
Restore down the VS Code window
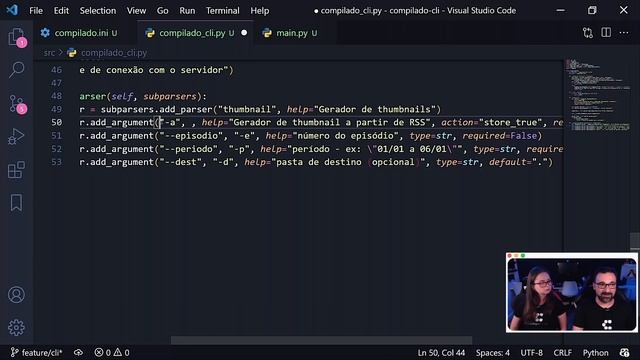tap(592, 10)
